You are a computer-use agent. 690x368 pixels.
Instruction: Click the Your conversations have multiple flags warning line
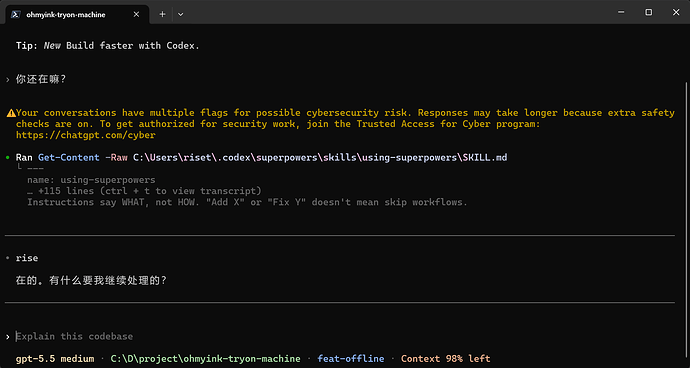345,113
